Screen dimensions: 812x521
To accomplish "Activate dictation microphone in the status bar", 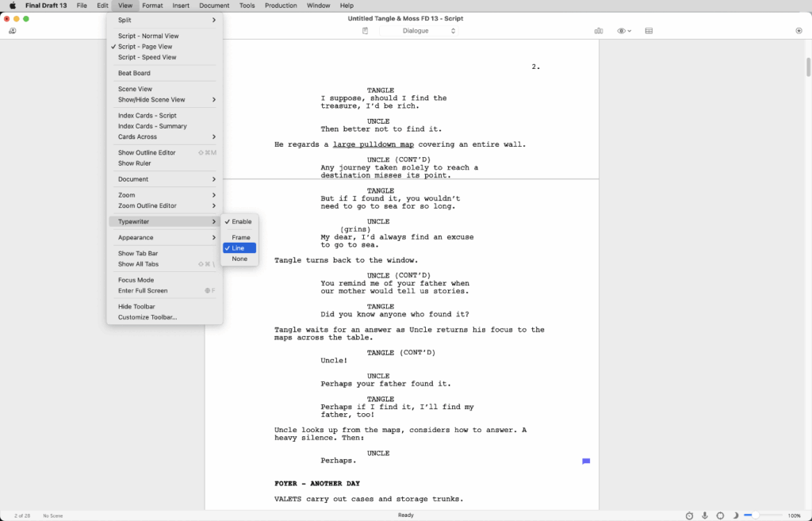I will pos(705,515).
